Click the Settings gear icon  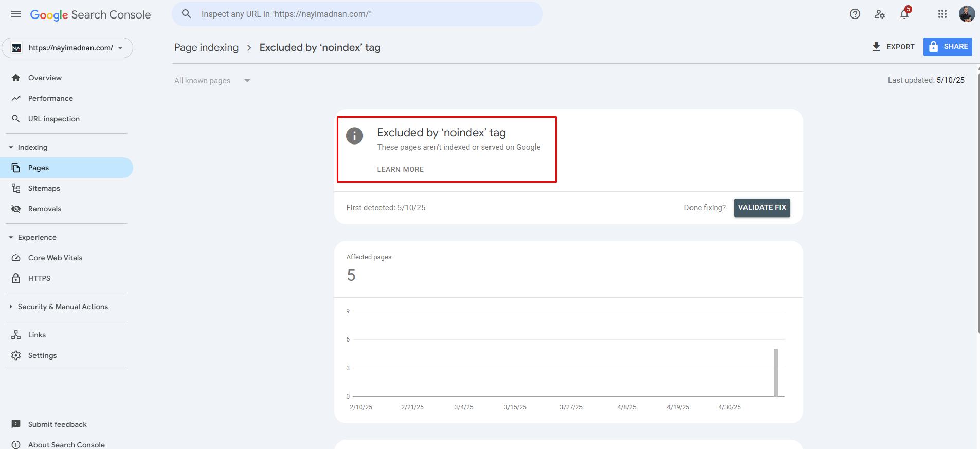click(16, 355)
